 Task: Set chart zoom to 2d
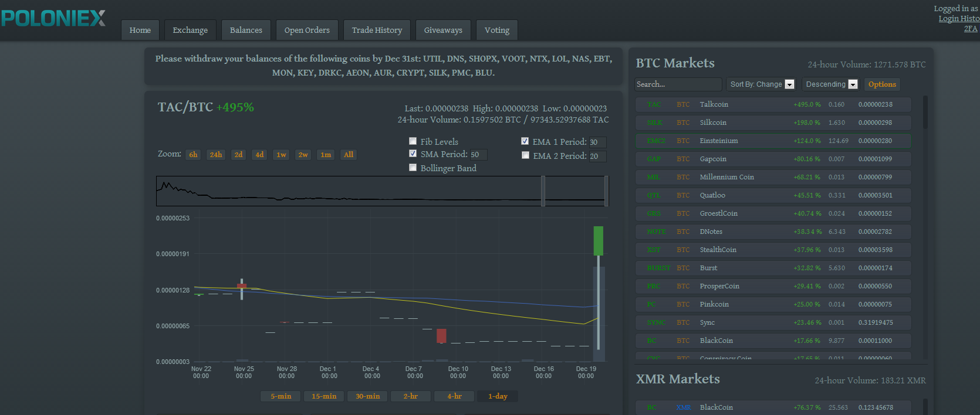tap(238, 155)
